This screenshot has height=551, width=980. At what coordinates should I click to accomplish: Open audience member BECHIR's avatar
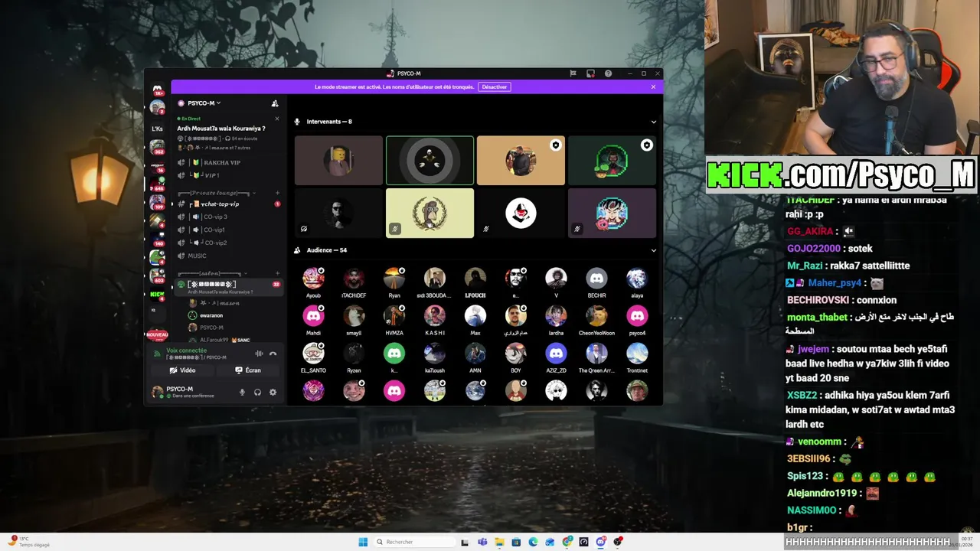[x=596, y=279]
